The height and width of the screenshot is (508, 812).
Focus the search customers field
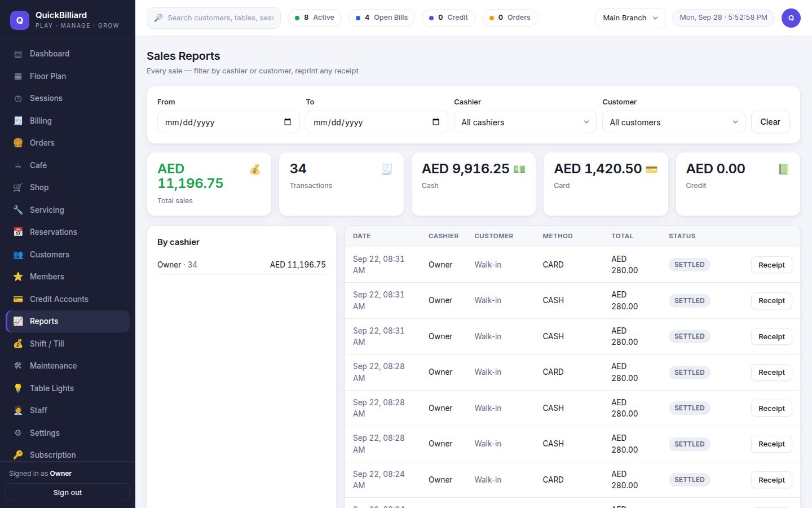click(214, 18)
